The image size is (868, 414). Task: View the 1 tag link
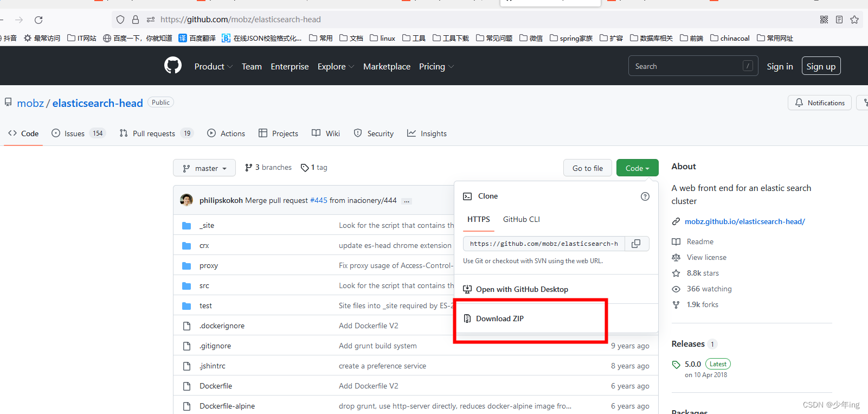(314, 168)
